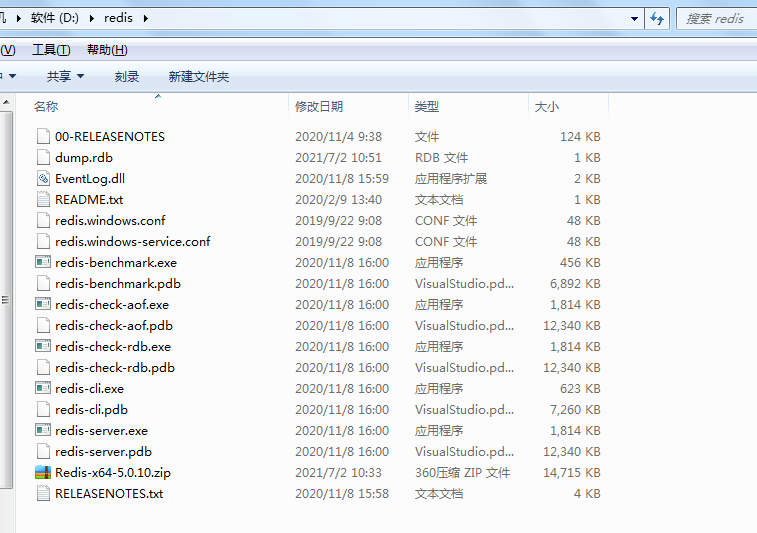Select the redis-cli.exe application icon

[x=43, y=389]
